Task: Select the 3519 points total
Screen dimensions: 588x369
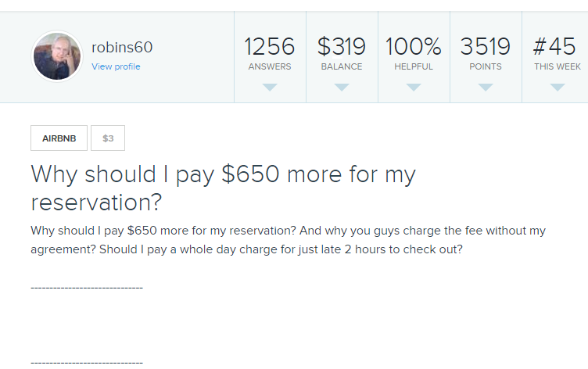Action: 486,47
